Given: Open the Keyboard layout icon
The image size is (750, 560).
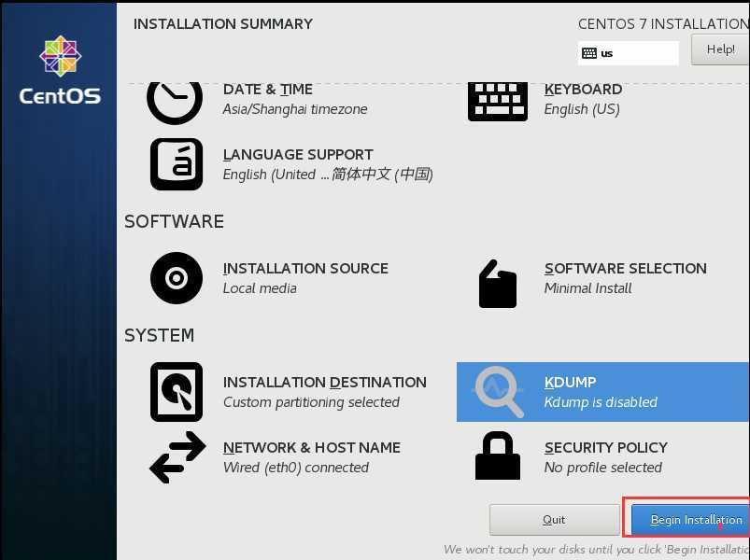Looking at the screenshot, I should (498, 102).
